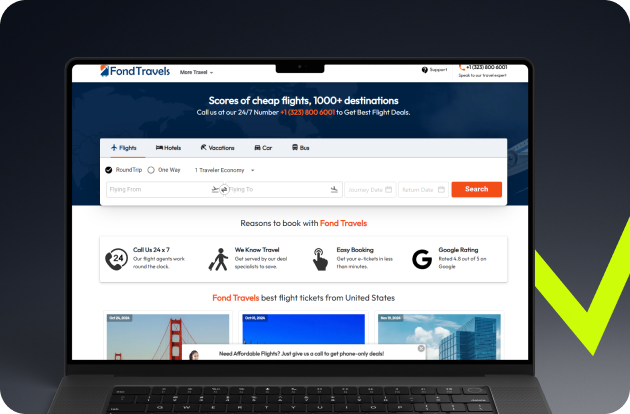Click the swap origin and destination icon

[x=222, y=189]
